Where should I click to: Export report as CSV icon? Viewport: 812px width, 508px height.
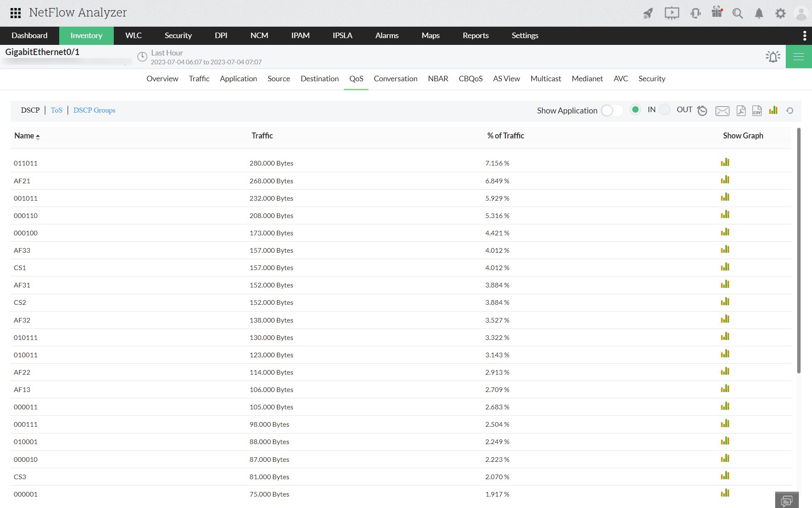(757, 111)
